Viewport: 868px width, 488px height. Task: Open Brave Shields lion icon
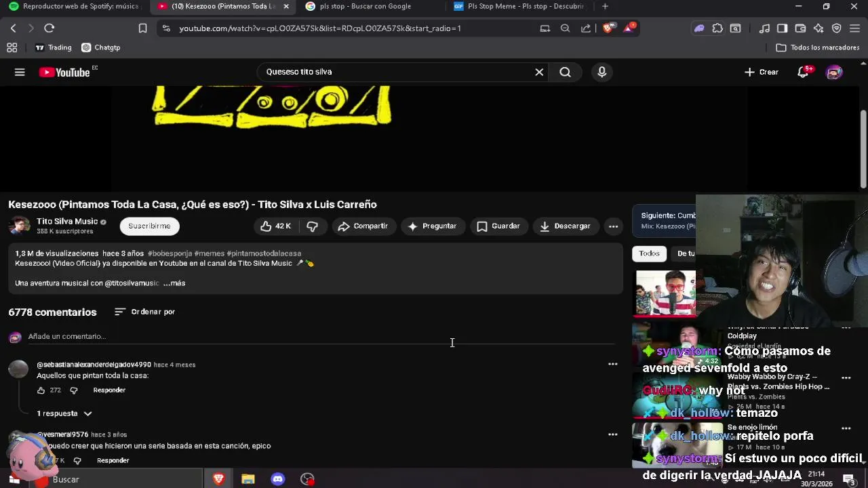point(608,28)
